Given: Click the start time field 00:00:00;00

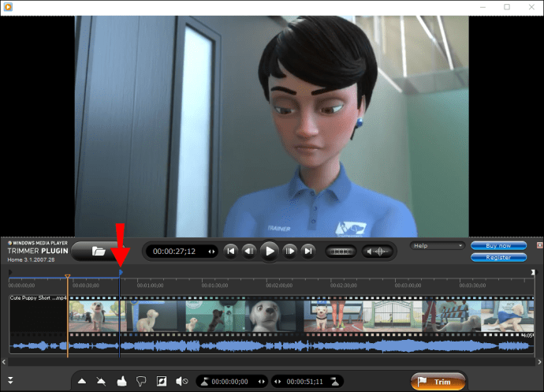Looking at the screenshot, I should (229, 382).
